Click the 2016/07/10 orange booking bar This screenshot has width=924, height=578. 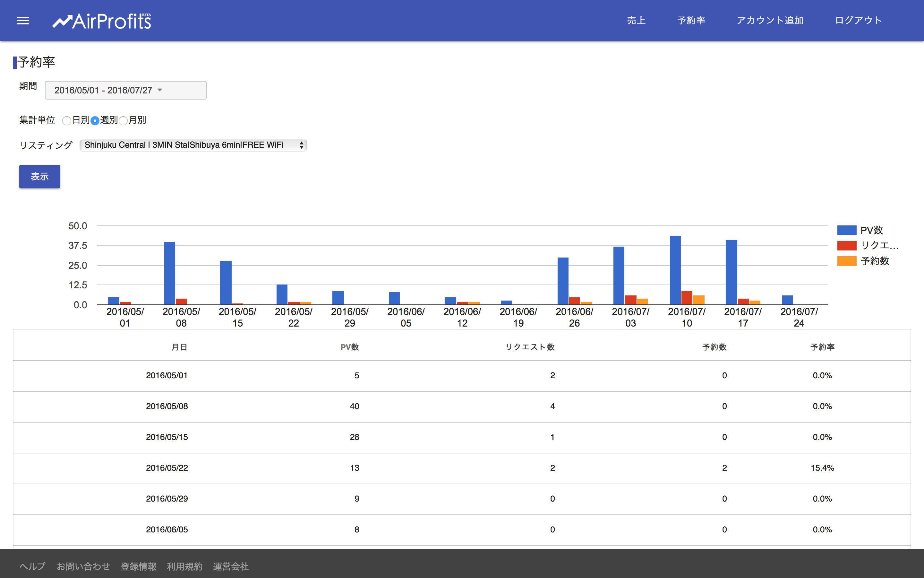pos(698,300)
